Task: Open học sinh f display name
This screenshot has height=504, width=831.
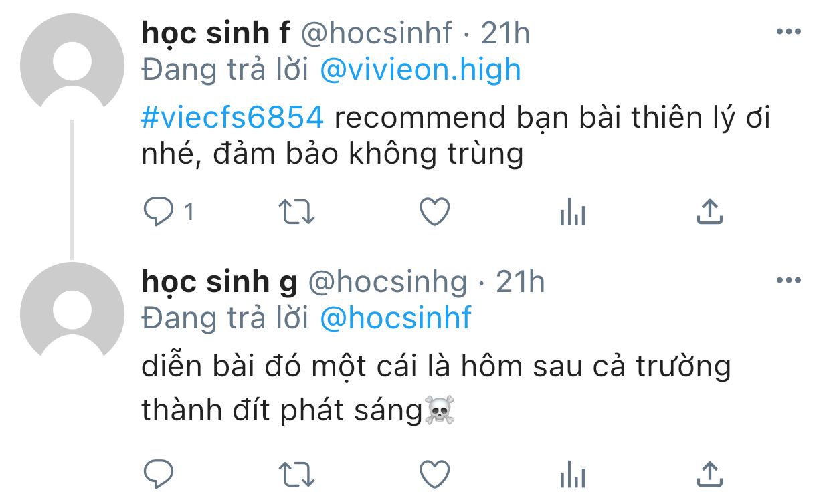Action: click(216, 33)
